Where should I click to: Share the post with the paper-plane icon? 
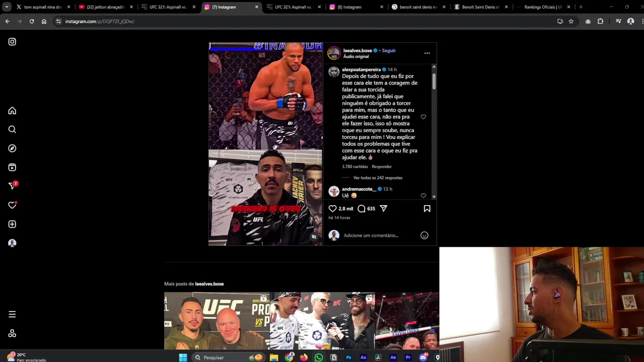(383, 208)
